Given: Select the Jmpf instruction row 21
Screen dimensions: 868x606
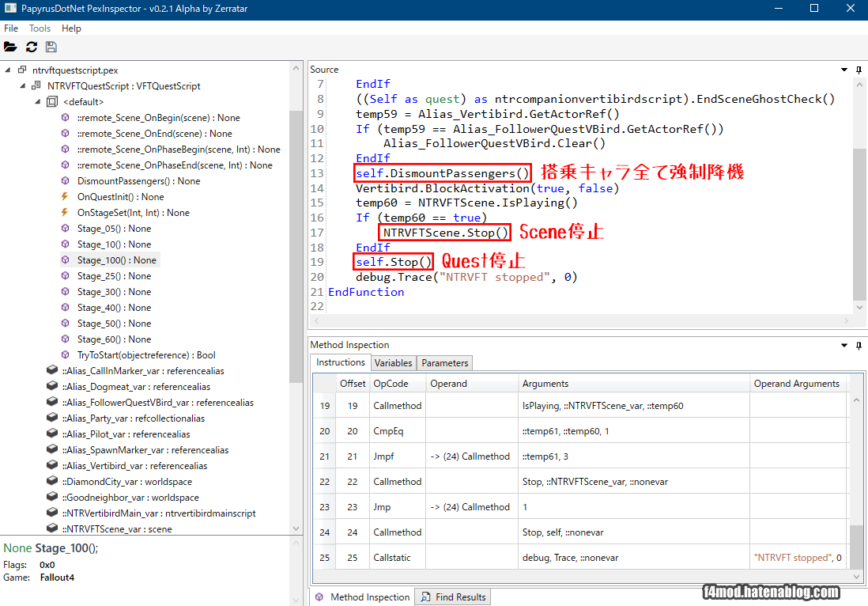Looking at the screenshot, I should pos(580,456).
